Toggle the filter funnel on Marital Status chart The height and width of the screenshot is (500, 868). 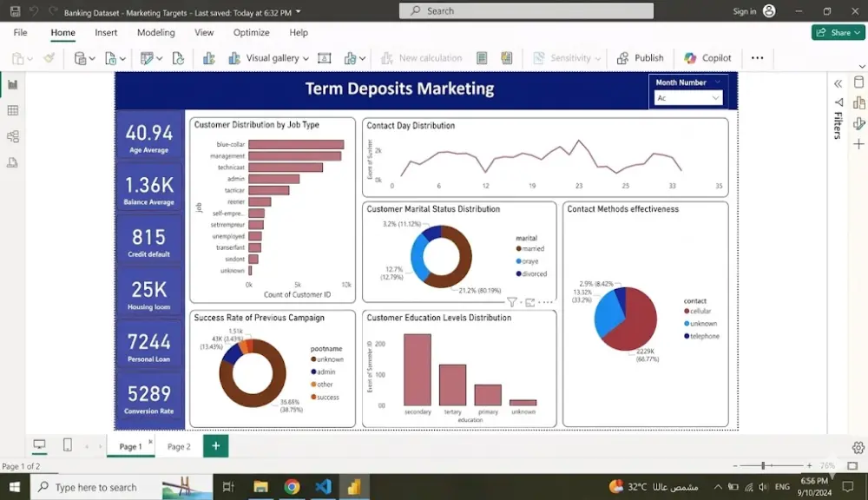click(512, 301)
